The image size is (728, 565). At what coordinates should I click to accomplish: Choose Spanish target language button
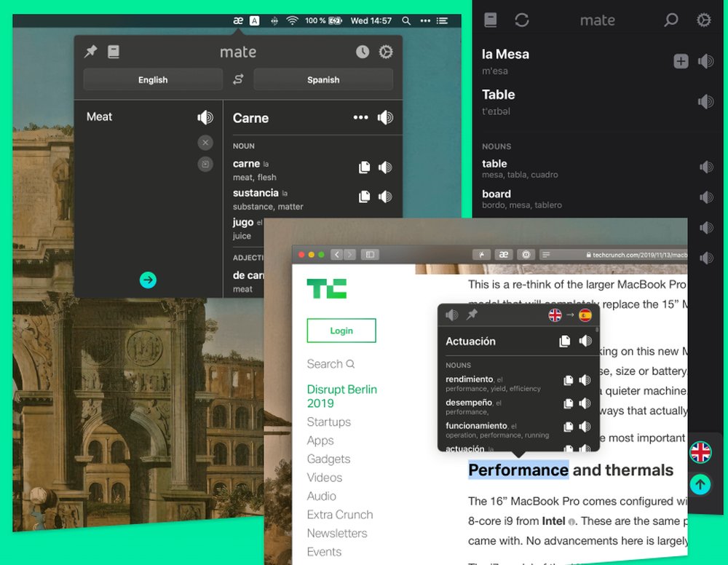click(x=323, y=79)
